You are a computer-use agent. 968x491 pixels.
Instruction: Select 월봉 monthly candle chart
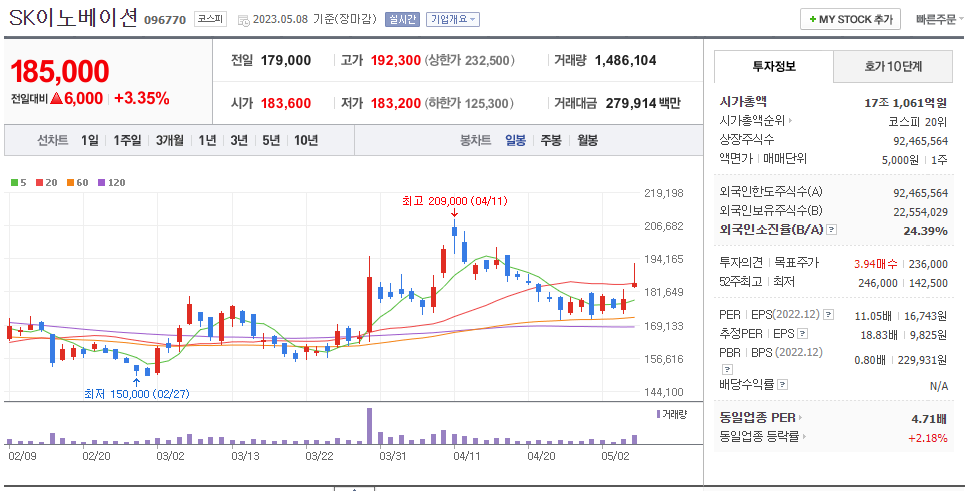587,141
